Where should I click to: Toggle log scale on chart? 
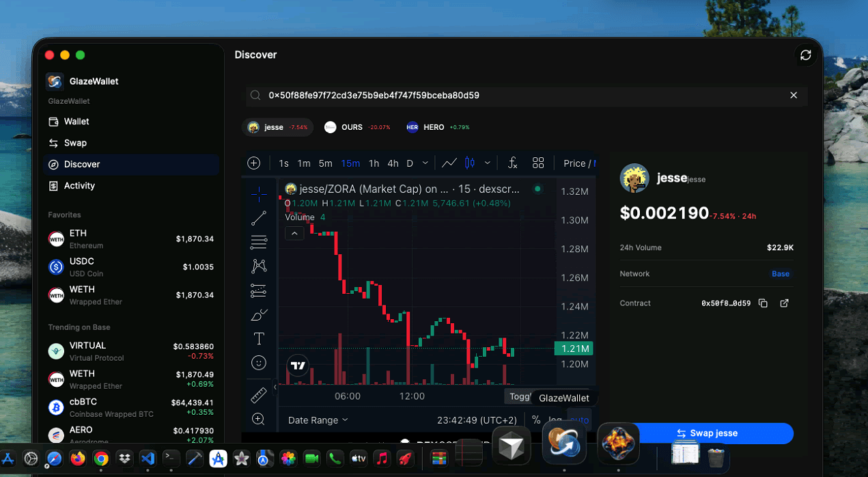(555, 420)
